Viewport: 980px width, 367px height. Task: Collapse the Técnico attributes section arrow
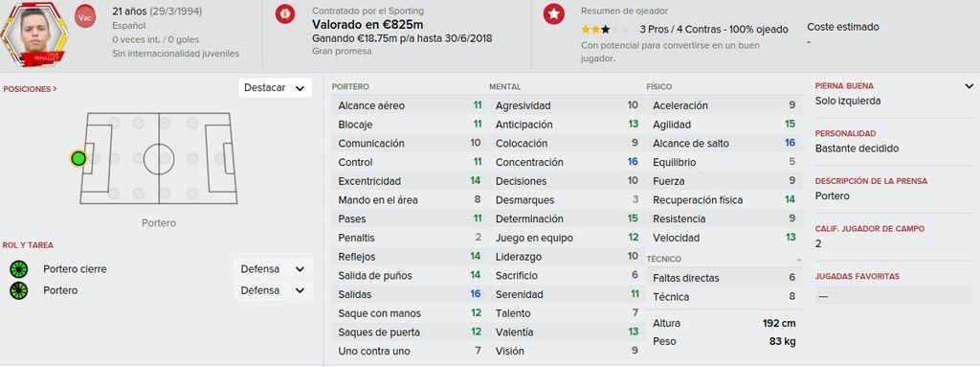coord(798,260)
